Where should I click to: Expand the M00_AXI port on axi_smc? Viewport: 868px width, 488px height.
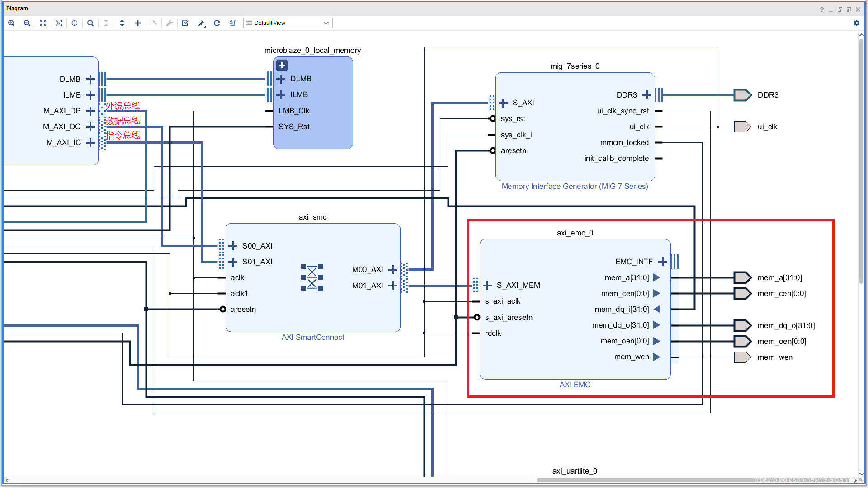[392, 270]
